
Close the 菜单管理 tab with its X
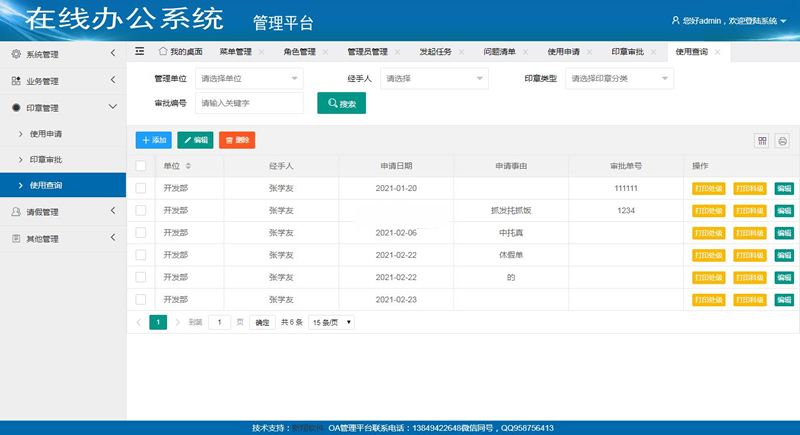[x=261, y=52]
